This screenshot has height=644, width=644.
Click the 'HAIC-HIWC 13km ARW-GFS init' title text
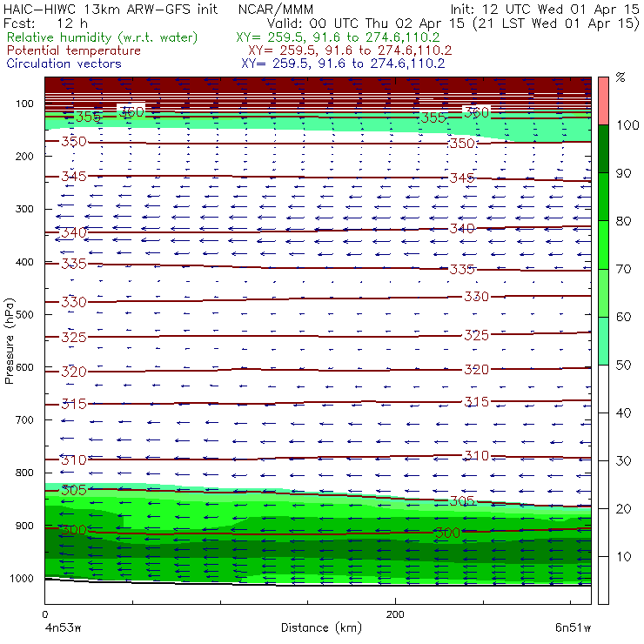point(111,9)
